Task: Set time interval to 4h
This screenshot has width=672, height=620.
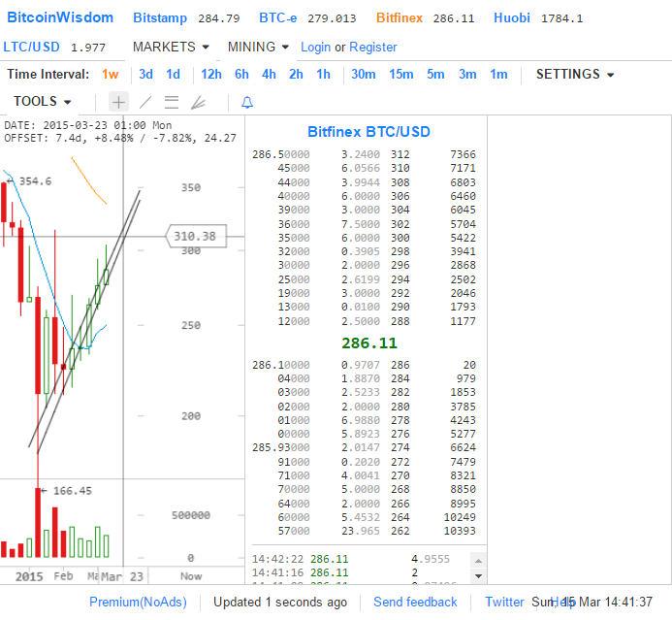Action: 269,74
